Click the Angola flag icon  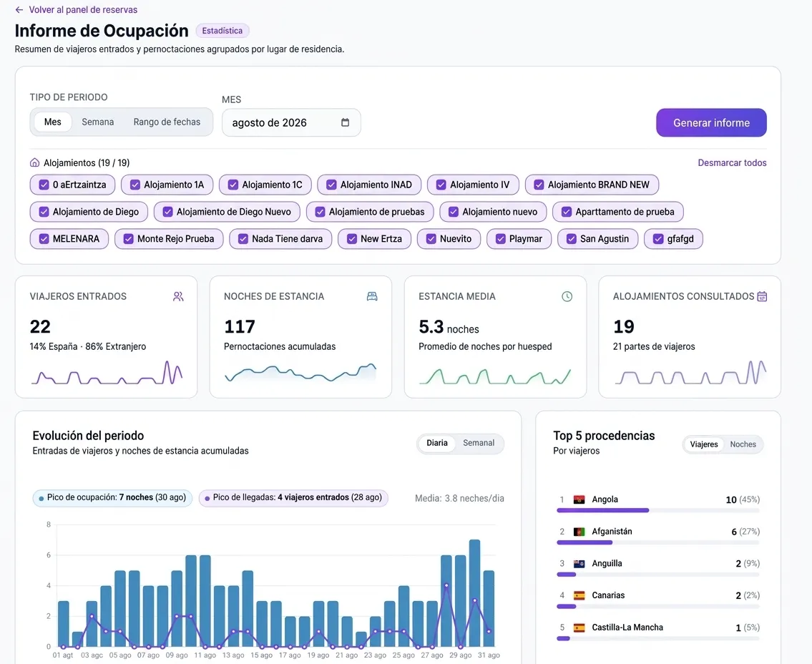coord(579,499)
